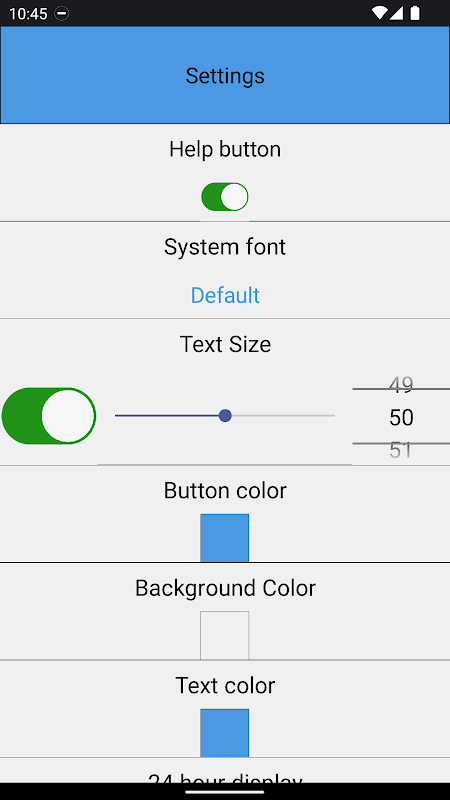Open the white Background Color swatch
The image size is (450, 800).
pyautogui.click(x=224, y=635)
